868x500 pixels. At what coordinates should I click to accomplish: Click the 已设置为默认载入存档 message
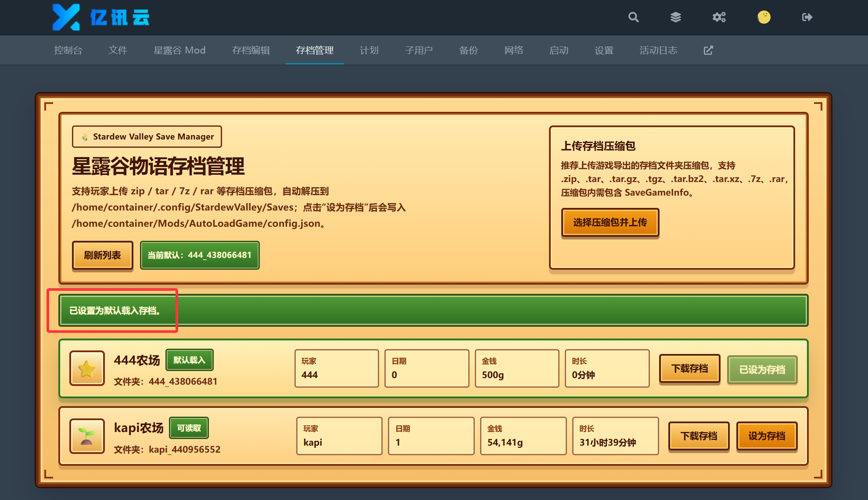click(x=115, y=311)
